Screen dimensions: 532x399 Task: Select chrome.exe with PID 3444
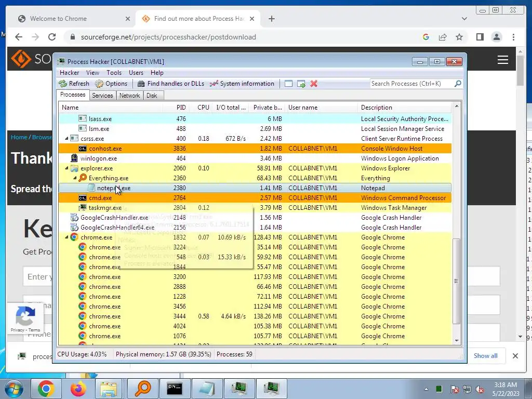coord(255,316)
